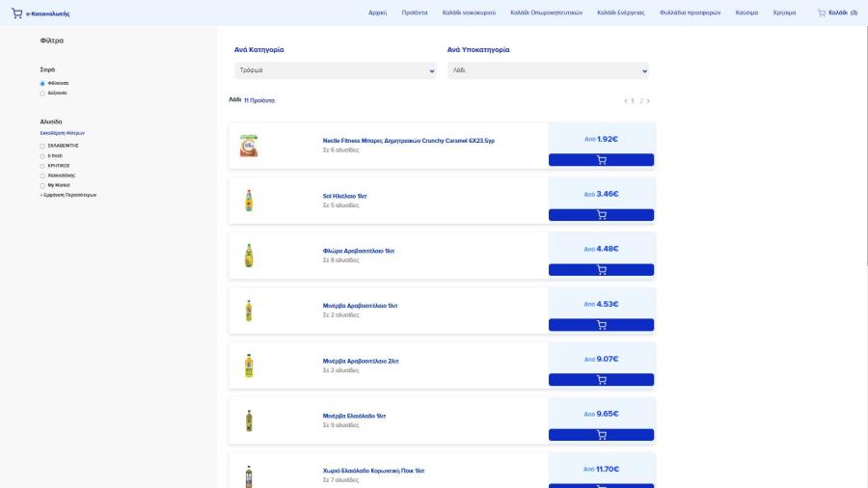868x488 pixels.
Task: Click Εκκαθάριση Φίλτρων link
Action: click(63, 133)
